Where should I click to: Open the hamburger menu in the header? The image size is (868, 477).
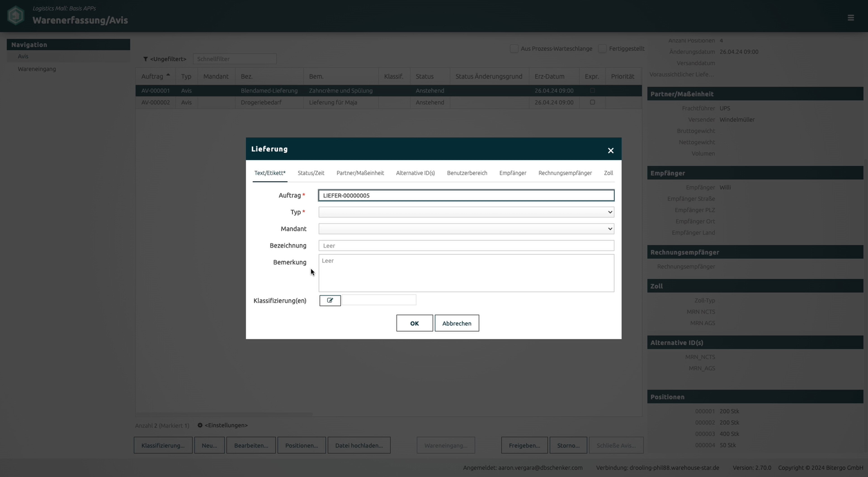(x=850, y=18)
